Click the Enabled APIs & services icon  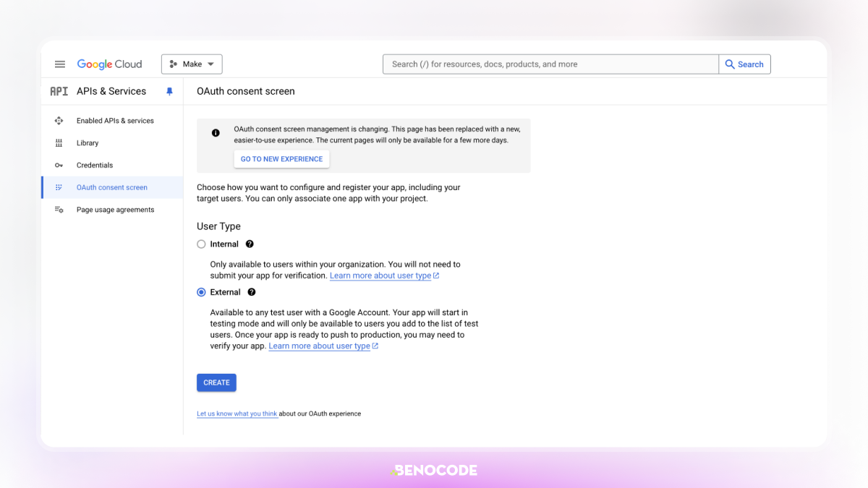59,121
